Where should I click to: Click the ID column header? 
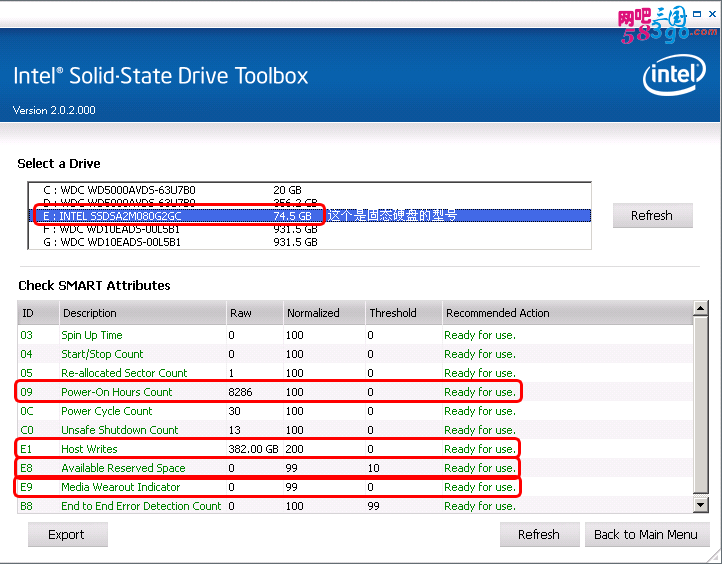pos(39,313)
